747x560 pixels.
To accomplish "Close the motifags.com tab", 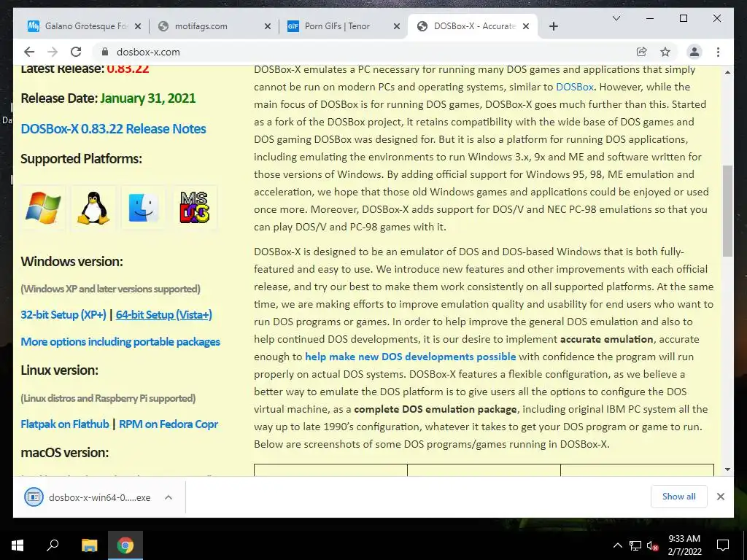I will click(x=268, y=26).
